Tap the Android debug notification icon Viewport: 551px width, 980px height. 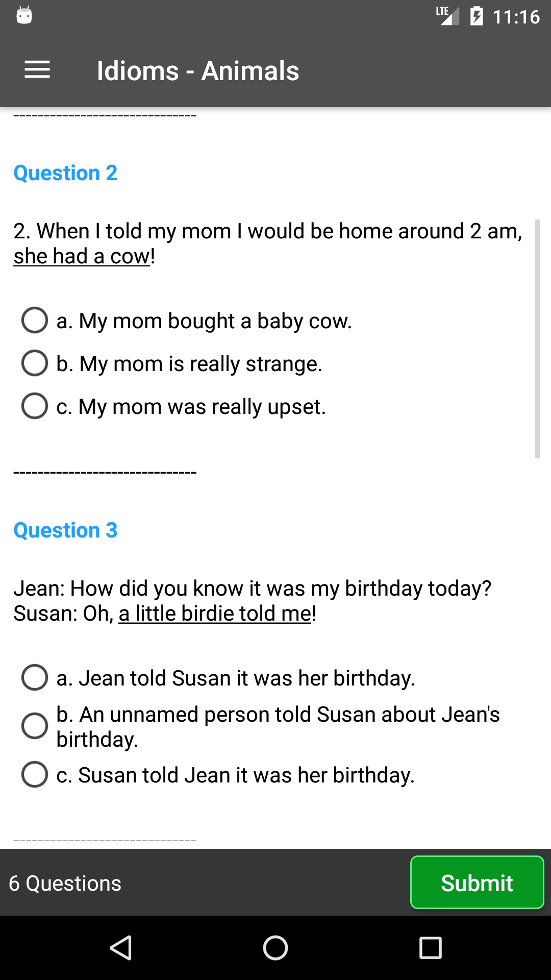pyautogui.click(x=24, y=15)
